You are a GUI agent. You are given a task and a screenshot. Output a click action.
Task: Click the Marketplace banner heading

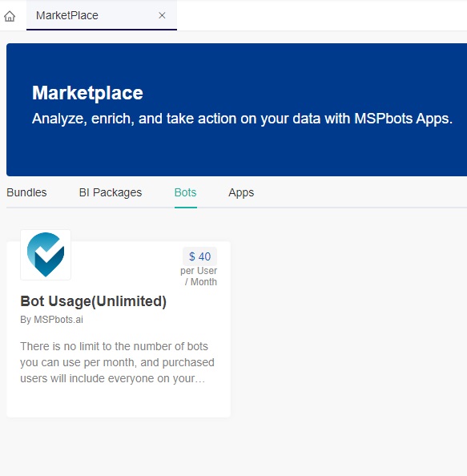point(87,93)
